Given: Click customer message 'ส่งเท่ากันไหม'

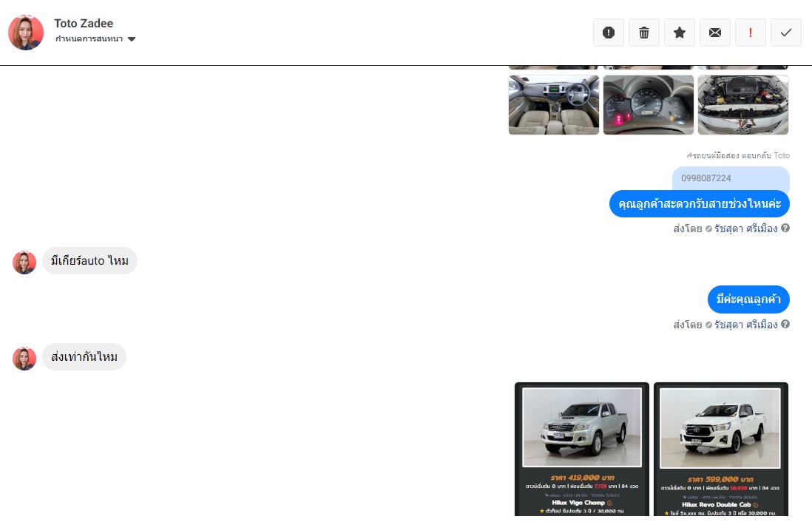Looking at the screenshot, I should pos(84,356).
